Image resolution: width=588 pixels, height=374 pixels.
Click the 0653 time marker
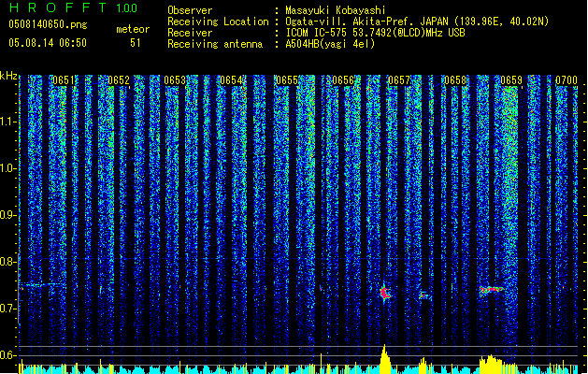(x=175, y=80)
